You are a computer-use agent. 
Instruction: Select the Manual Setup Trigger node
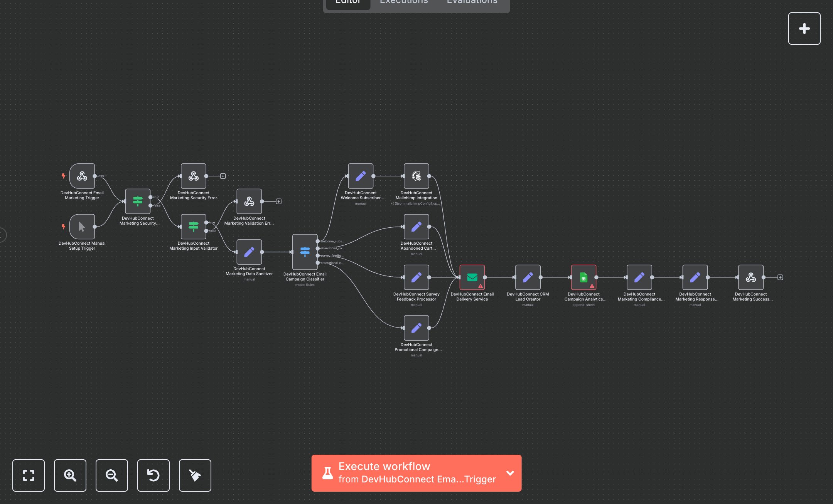(x=82, y=227)
